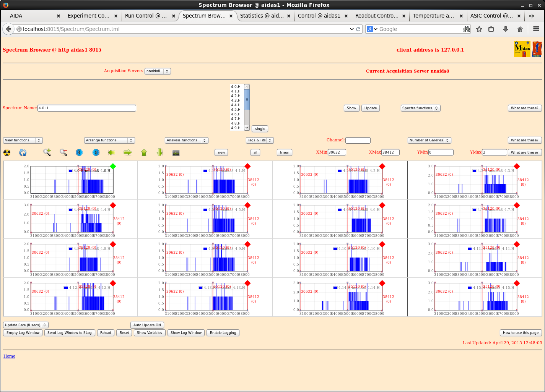Image resolution: width=545 pixels, height=392 pixels.
Task: Click the blue refresh arrows icon
Action: [23, 153]
